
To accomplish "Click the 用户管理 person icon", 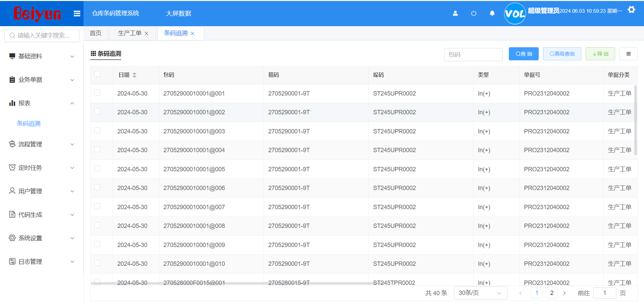I will click(x=12, y=191).
